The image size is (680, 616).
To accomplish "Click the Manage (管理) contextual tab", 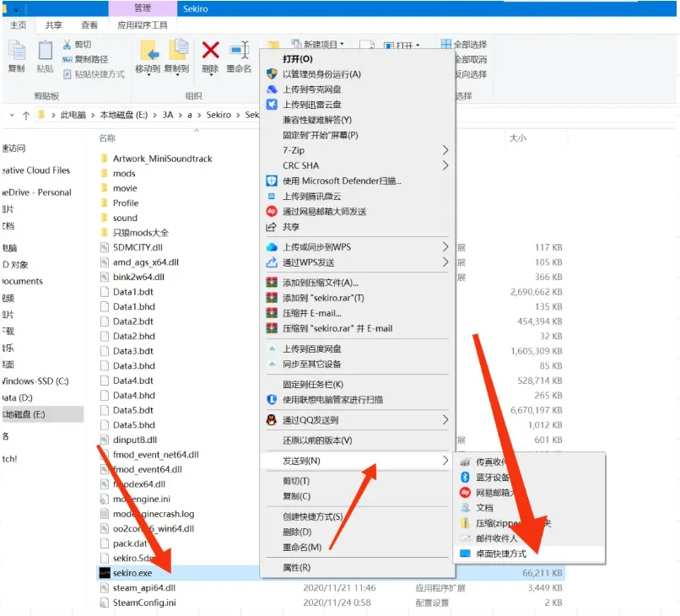I will tap(143, 8).
